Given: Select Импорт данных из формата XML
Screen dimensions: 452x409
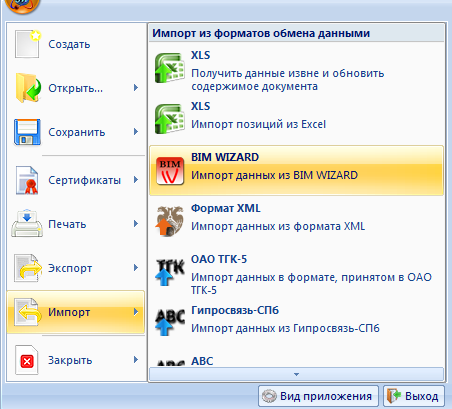Looking at the screenshot, I should [x=296, y=221].
